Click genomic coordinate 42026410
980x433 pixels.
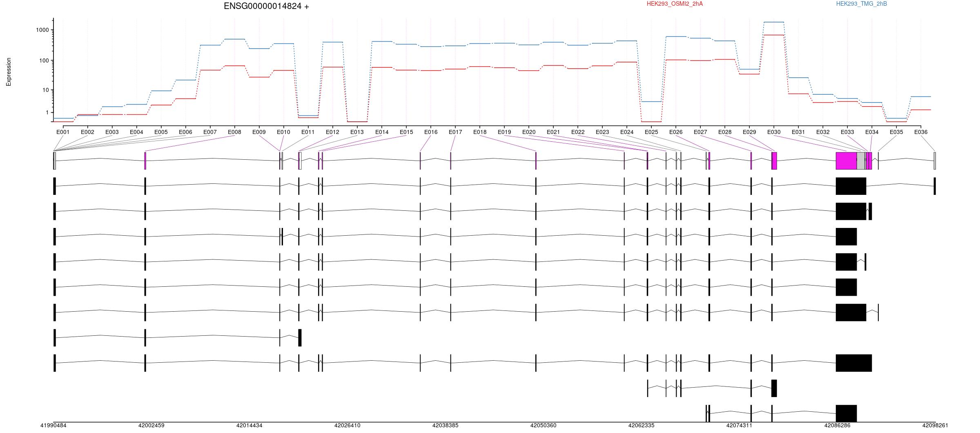click(x=347, y=425)
